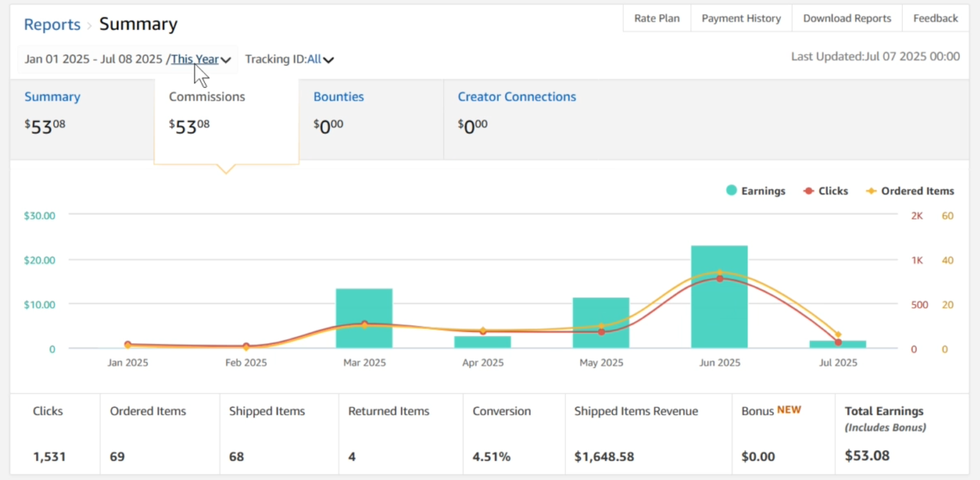Open the Download Reports tab
Image resolution: width=980 pixels, height=480 pixels.
(847, 18)
